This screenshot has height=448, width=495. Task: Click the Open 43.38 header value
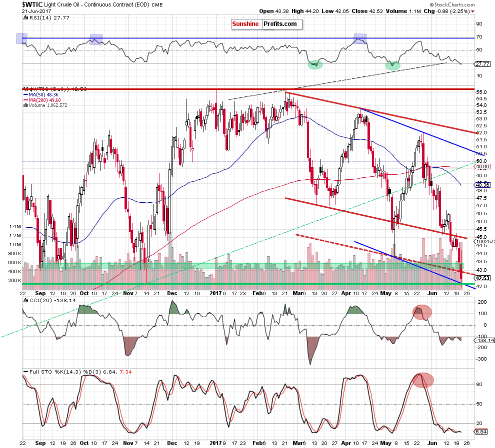click(274, 11)
